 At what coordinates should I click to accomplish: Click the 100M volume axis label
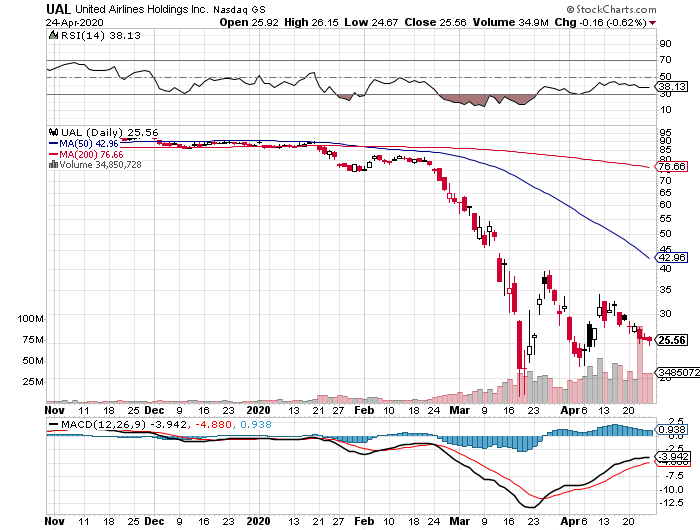point(30,319)
